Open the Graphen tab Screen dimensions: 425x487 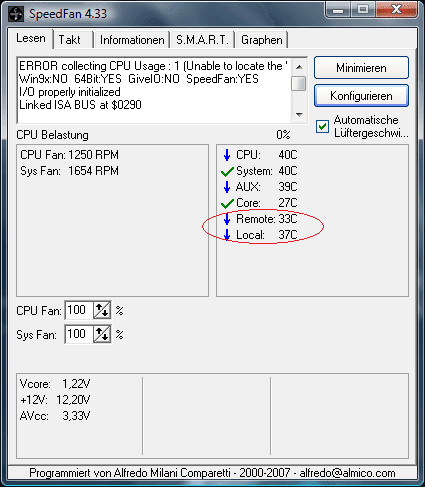pos(262,40)
